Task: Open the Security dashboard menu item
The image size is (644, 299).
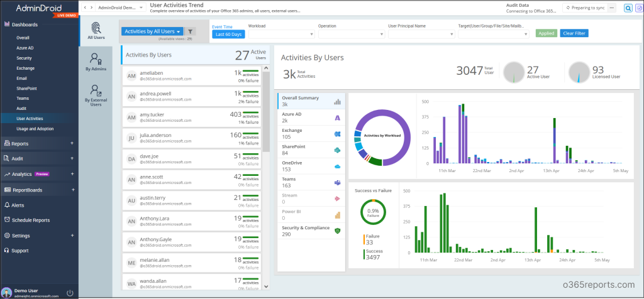Action: click(x=25, y=58)
